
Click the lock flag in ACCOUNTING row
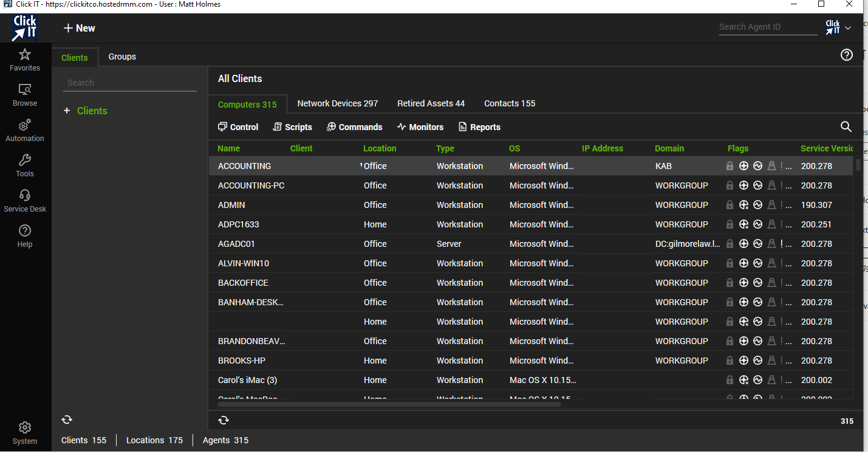[x=730, y=166]
